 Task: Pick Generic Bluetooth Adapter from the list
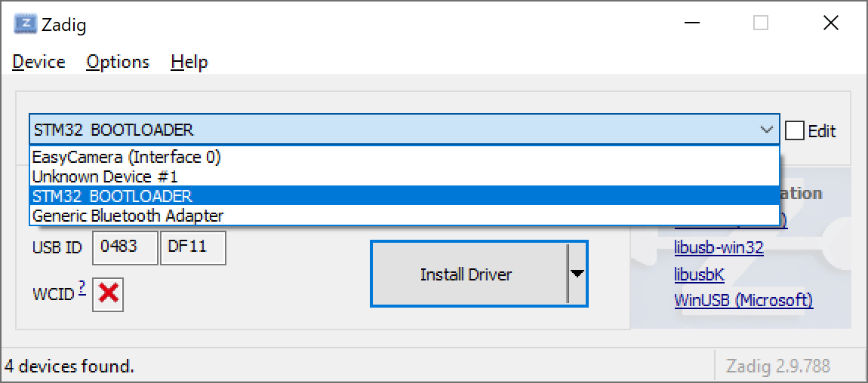coord(128,216)
